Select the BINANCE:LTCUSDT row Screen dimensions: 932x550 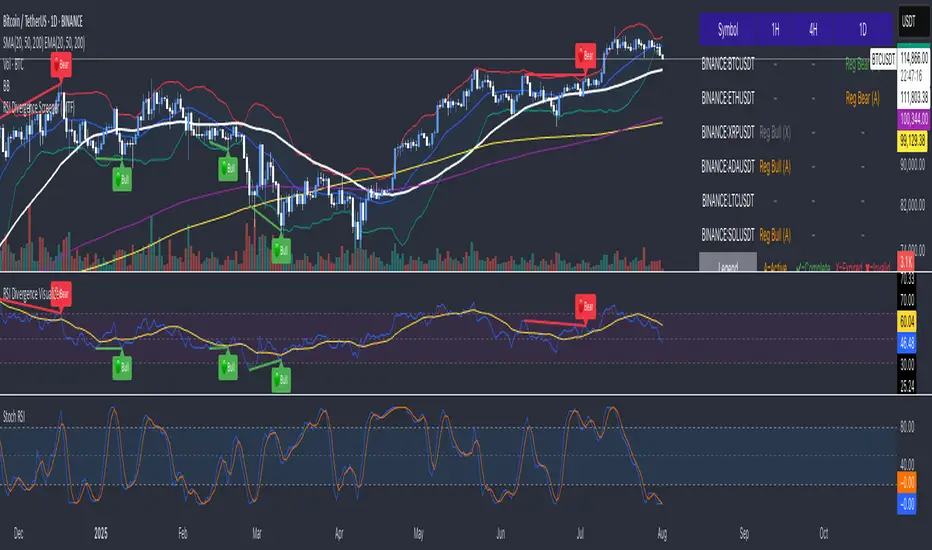pos(796,200)
